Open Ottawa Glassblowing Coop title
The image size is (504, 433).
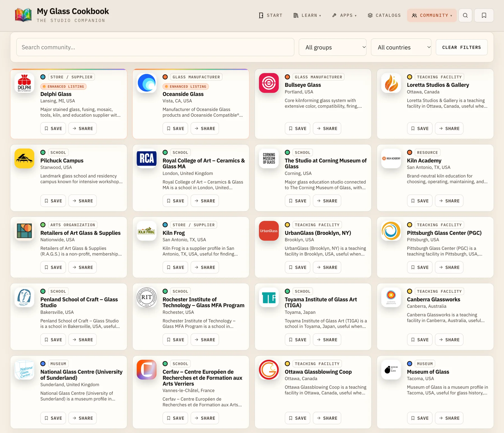[318, 372]
